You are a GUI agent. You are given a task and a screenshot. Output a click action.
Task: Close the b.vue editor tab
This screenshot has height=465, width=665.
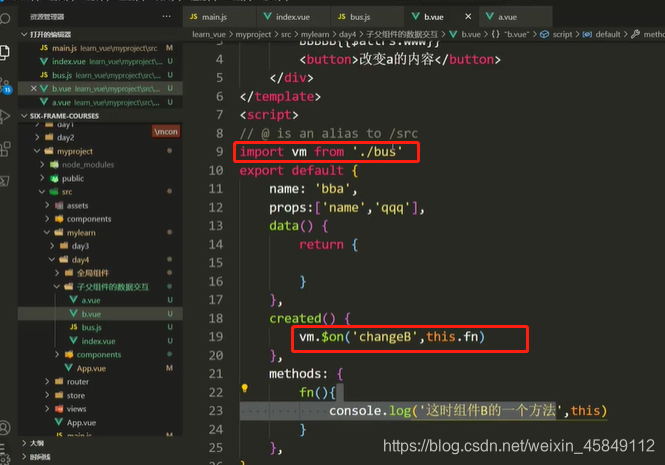coord(468,16)
